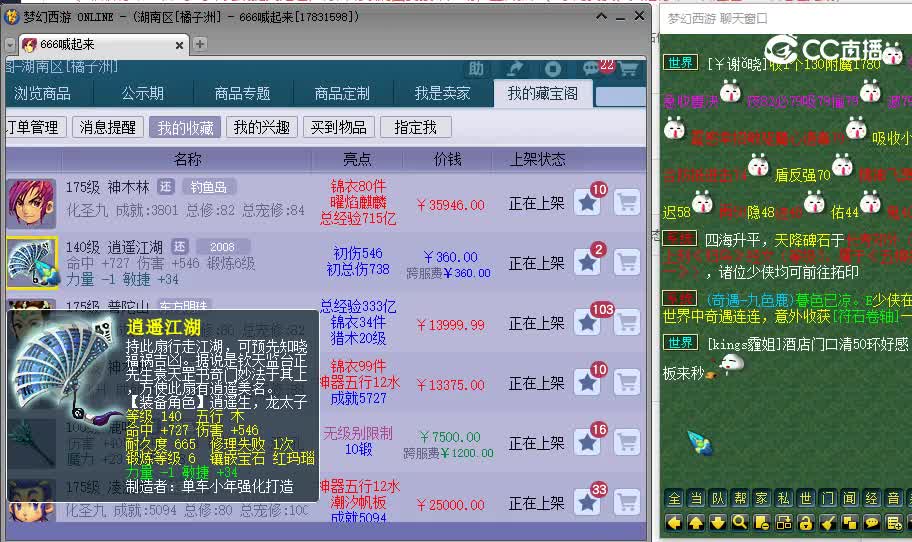Screen dimensions: 912x542
Task: Open 指定我 sub-tab
Action: (x=415, y=127)
